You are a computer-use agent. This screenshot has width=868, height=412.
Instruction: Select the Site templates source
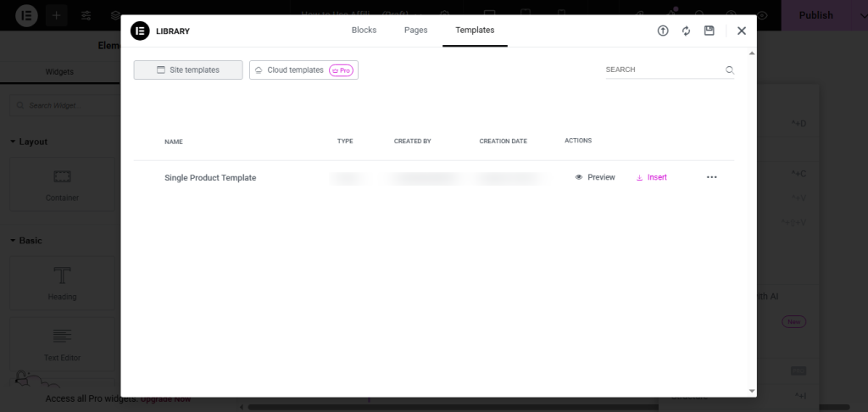188,70
